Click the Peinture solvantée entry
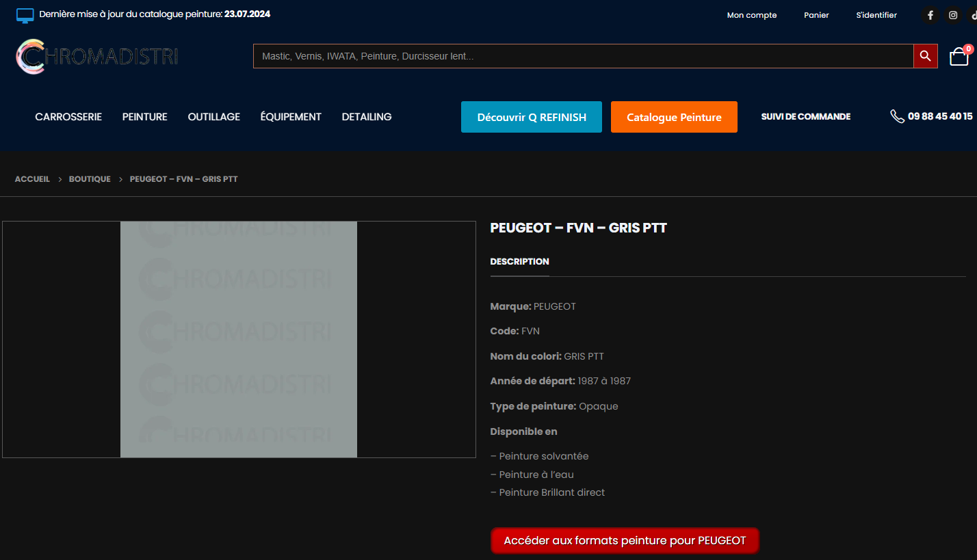 tap(540, 456)
